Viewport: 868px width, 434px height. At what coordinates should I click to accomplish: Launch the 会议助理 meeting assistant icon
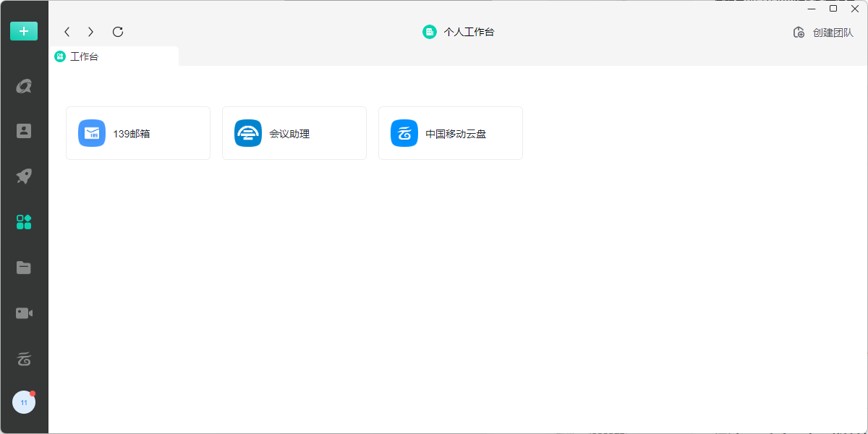point(247,132)
